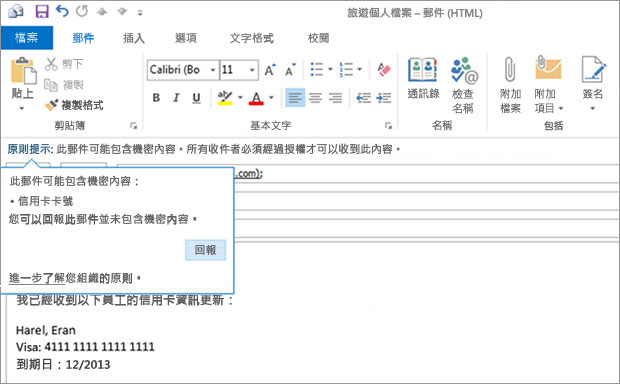Open the 通訊錄 address book
Image resolution: width=620 pixels, height=384 pixels.
423,78
